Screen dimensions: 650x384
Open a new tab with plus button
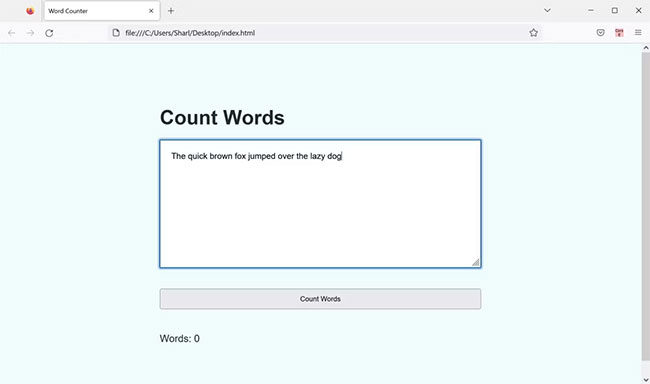tap(171, 11)
